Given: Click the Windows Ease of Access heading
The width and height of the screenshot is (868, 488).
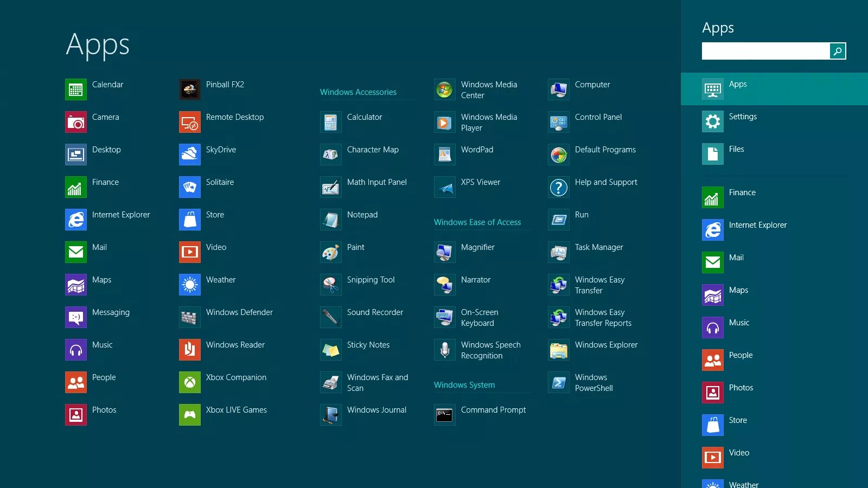Looking at the screenshot, I should point(477,222).
